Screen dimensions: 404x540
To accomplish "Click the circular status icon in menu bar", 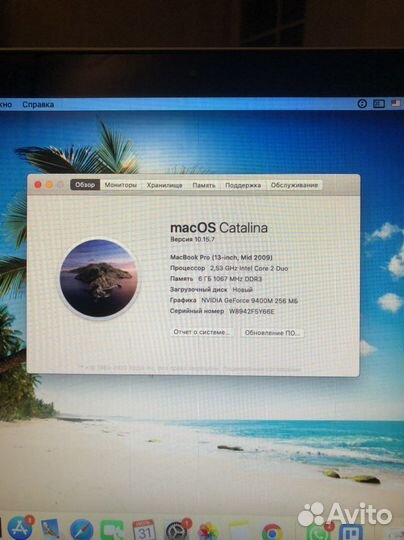I will coord(362,103).
